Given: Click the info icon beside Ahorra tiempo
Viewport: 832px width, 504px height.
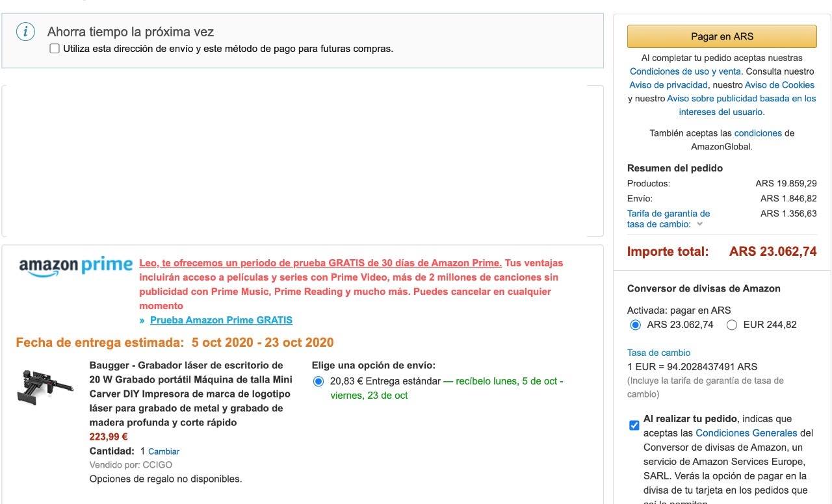Looking at the screenshot, I should (25, 31).
